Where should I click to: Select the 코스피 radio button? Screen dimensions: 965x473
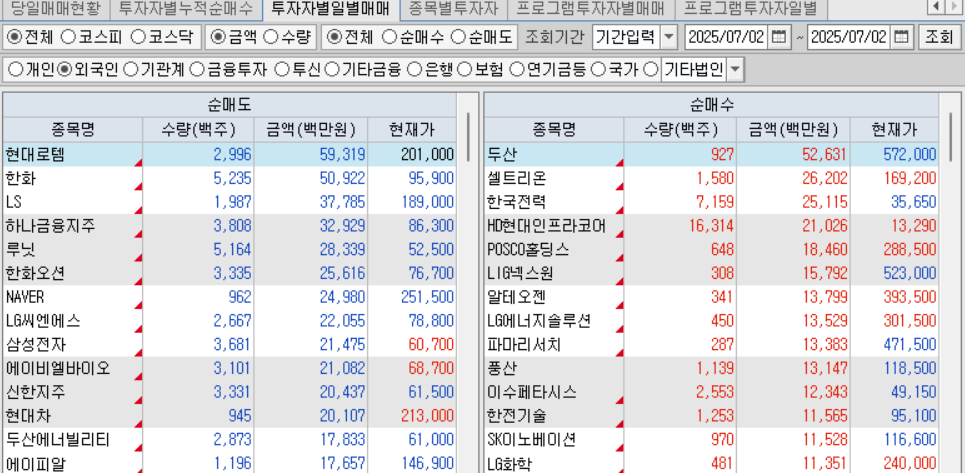69,37
